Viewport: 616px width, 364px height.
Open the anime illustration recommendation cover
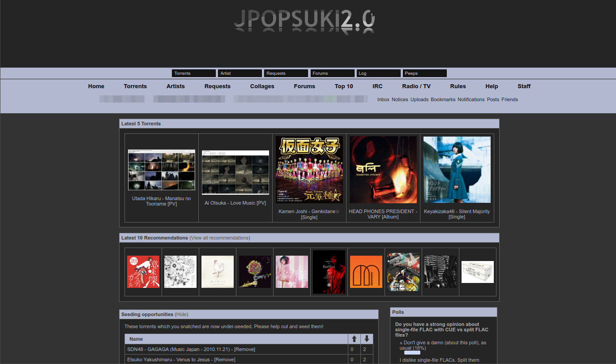pos(403,272)
